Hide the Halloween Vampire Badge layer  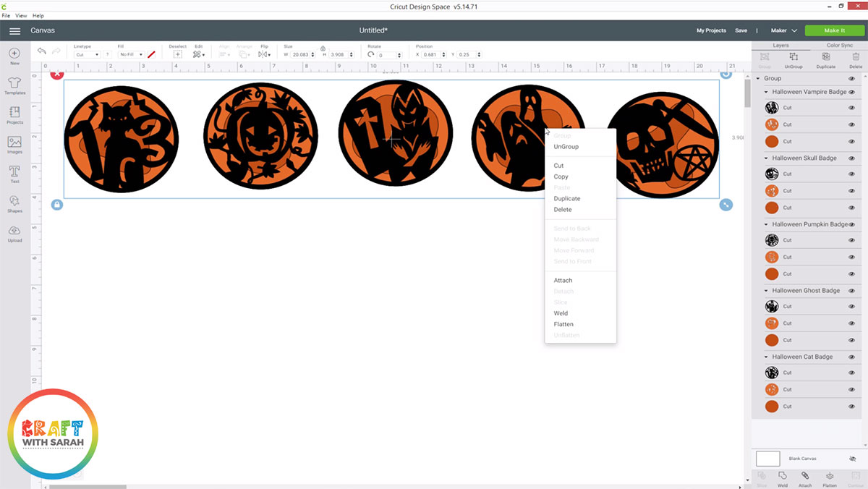[851, 92]
